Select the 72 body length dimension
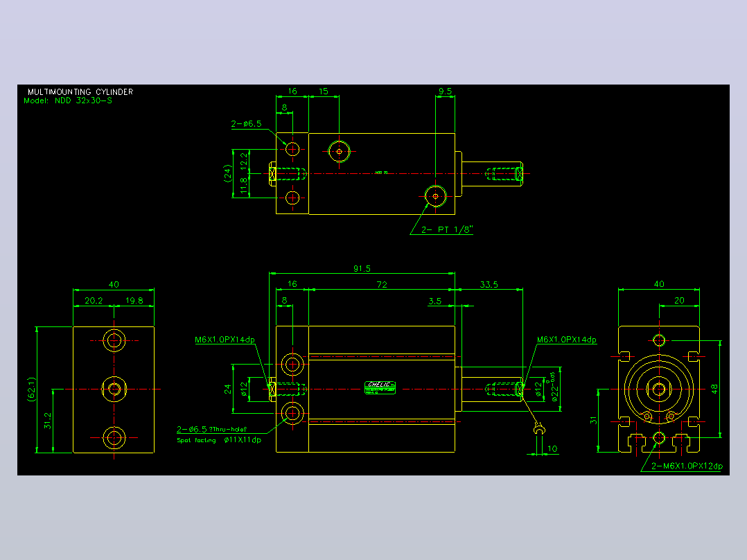Screen dimensions: 747x560 [382, 285]
